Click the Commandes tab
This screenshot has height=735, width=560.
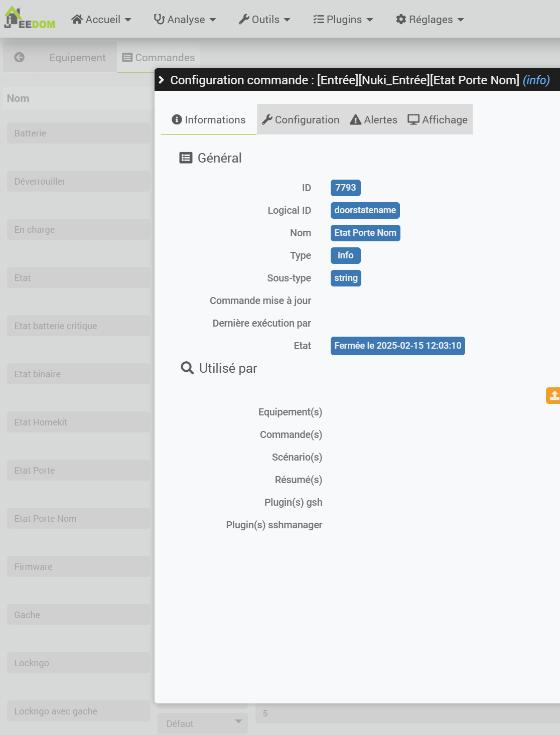click(159, 58)
